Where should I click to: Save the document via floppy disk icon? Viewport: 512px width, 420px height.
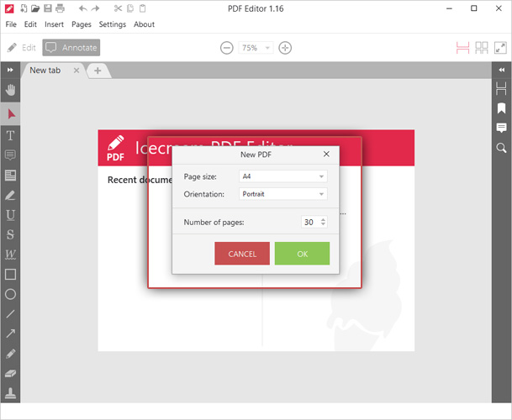click(x=48, y=8)
